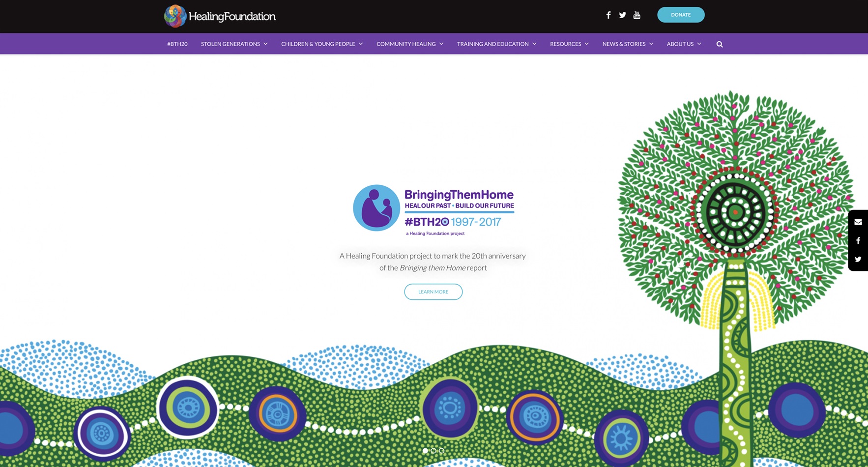Open the header Facebook icon
This screenshot has height=467, width=868.
[608, 15]
